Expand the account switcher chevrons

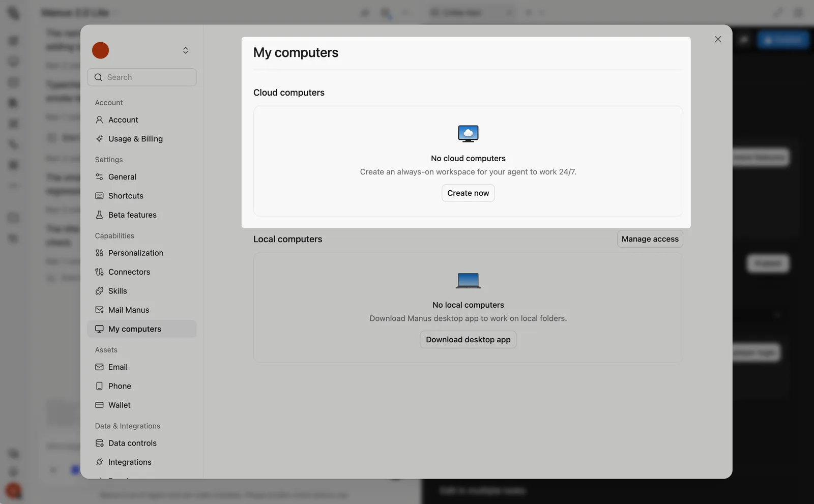click(x=186, y=50)
